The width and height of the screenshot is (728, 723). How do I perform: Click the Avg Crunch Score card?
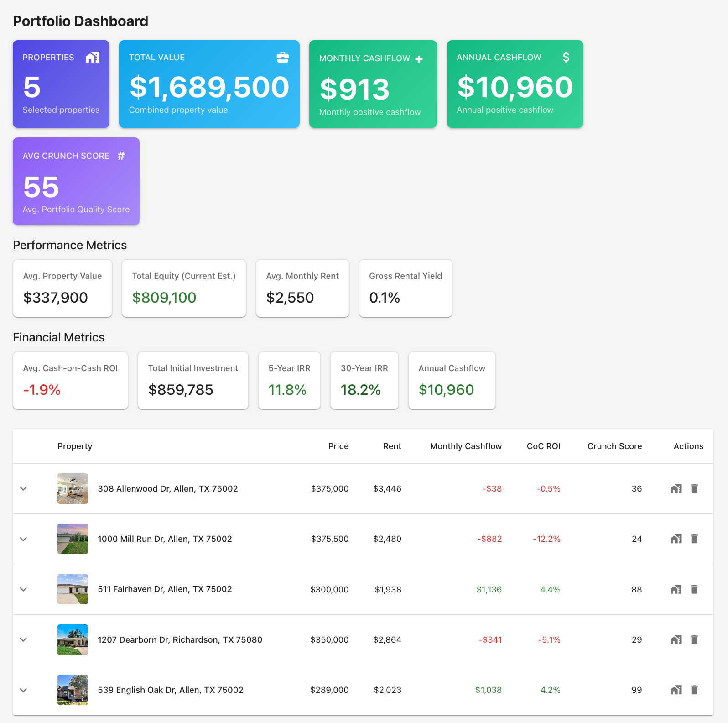coord(76,181)
